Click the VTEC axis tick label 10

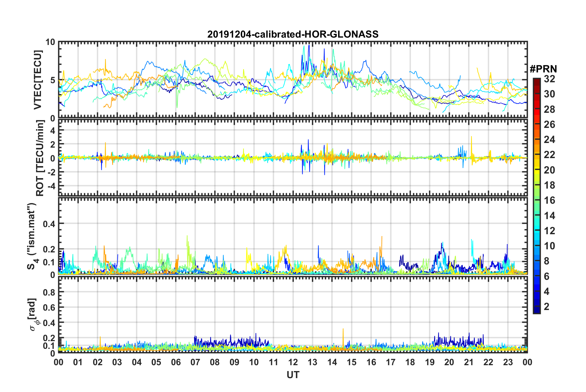[50, 42]
